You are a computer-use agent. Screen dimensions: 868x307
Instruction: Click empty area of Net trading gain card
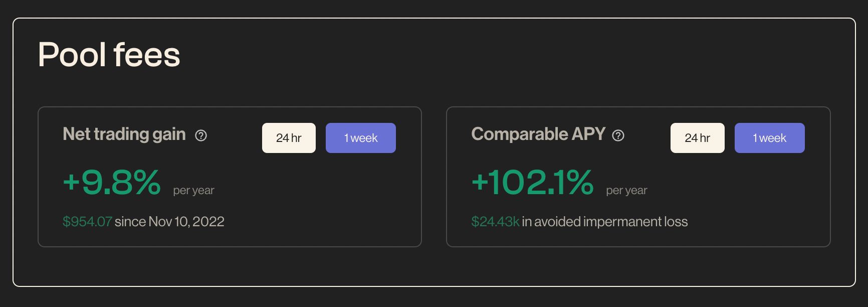[321, 201]
